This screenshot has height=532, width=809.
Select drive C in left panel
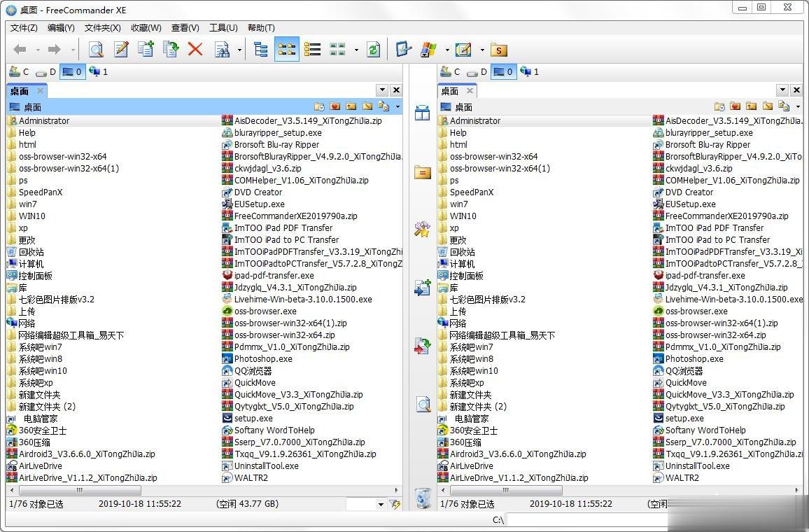[x=20, y=71]
